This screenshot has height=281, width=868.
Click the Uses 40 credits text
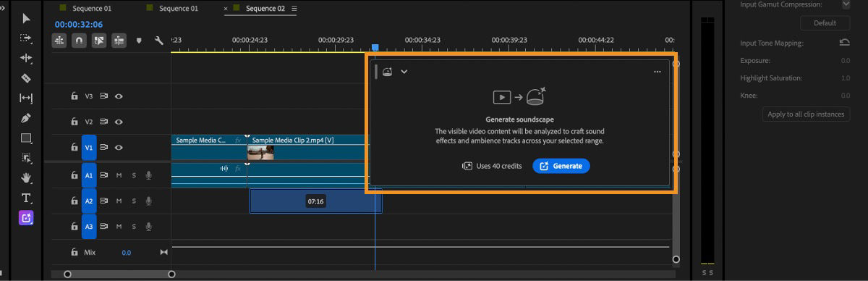(x=499, y=166)
